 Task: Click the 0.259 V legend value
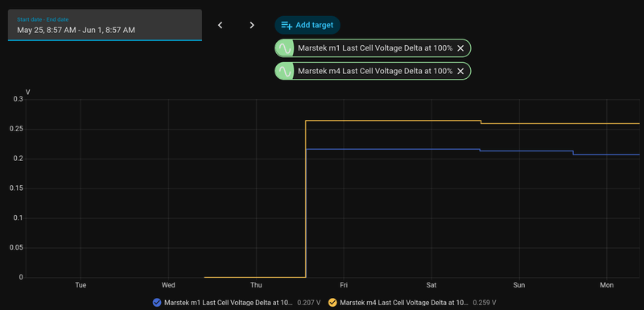pyautogui.click(x=485, y=303)
